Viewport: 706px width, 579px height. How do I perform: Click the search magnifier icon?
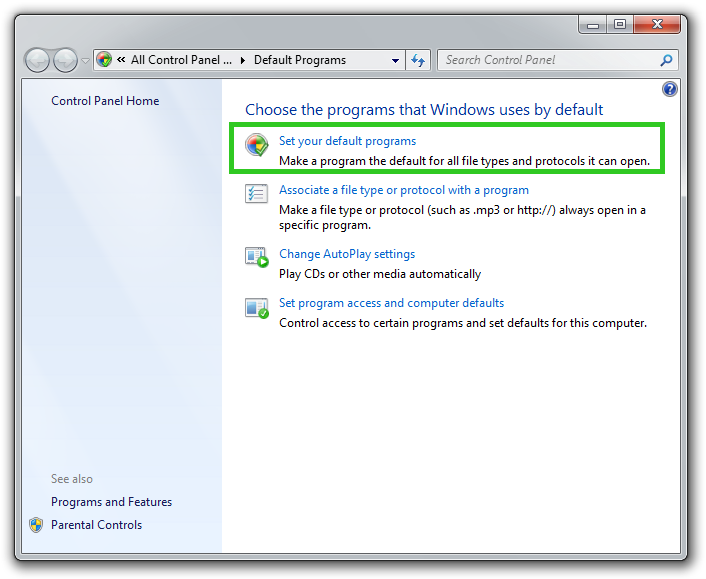tap(666, 60)
